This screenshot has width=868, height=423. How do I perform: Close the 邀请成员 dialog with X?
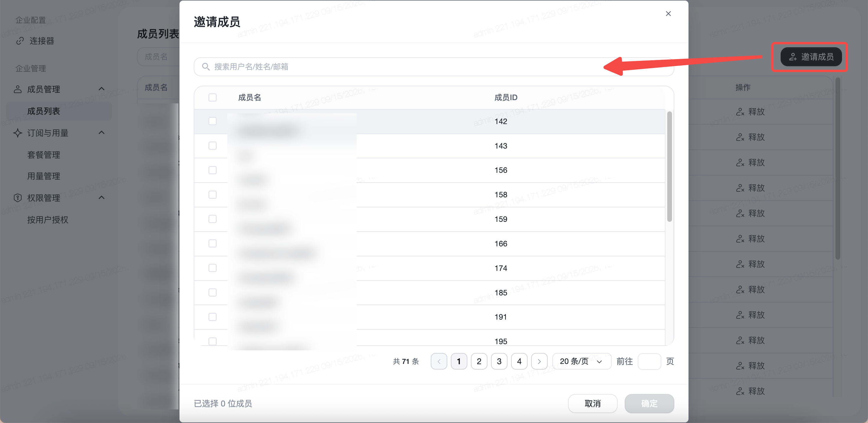[x=668, y=14]
